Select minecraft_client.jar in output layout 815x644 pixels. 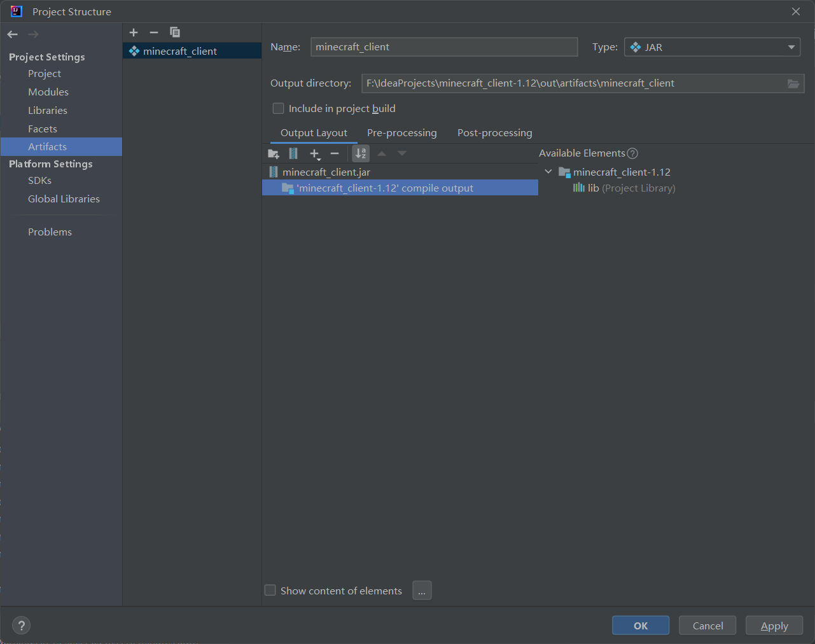click(400, 172)
